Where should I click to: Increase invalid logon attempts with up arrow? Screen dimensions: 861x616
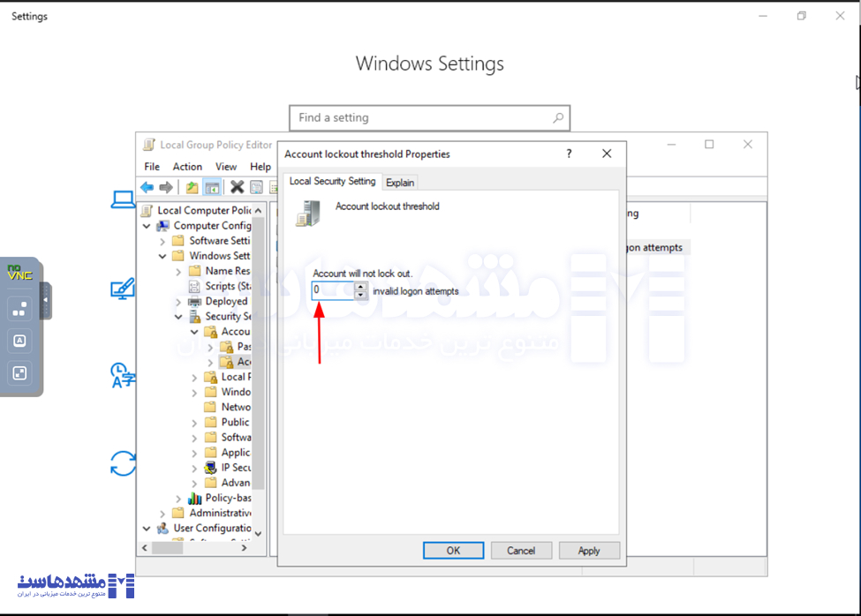(360, 286)
